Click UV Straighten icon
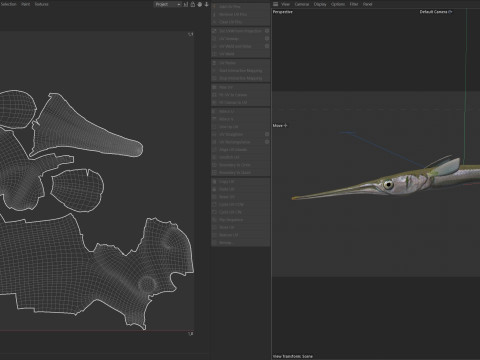The image size is (480, 360). point(215,134)
